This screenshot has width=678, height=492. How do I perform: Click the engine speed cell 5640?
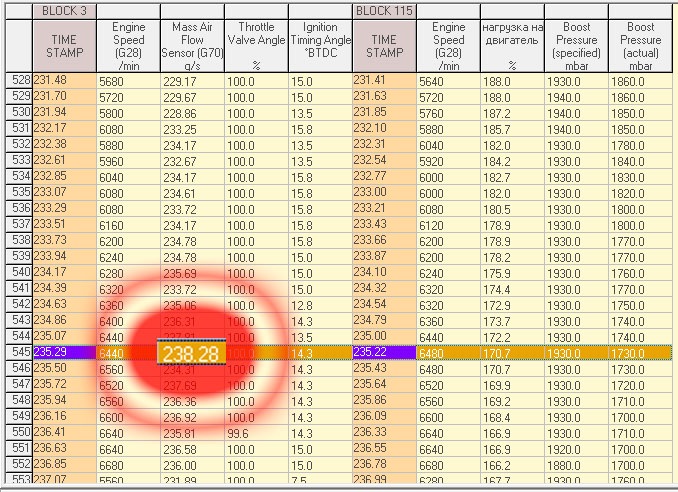448,81
